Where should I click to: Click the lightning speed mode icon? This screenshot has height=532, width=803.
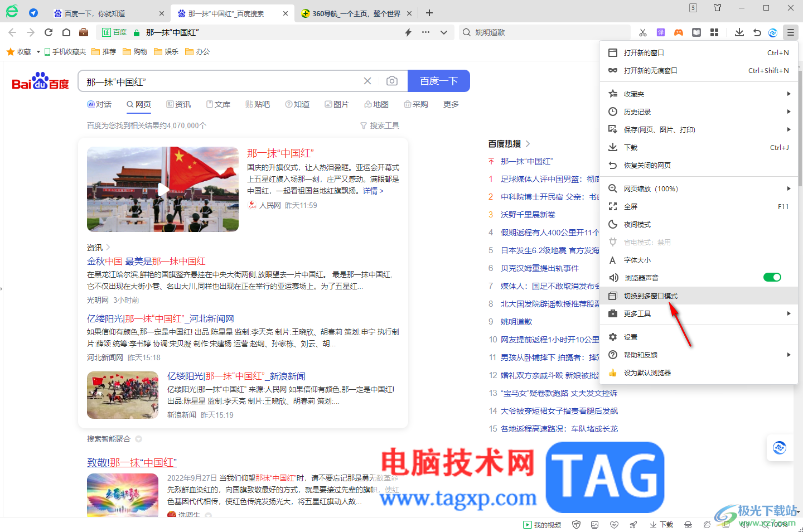click(408, 32)
